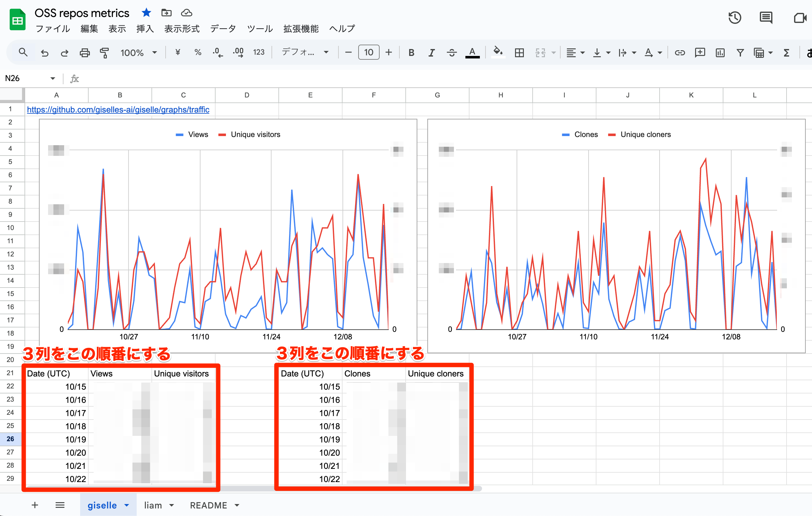Insert a comment with the plus-bubble icon
812x516 pixels.
point(700,52)
